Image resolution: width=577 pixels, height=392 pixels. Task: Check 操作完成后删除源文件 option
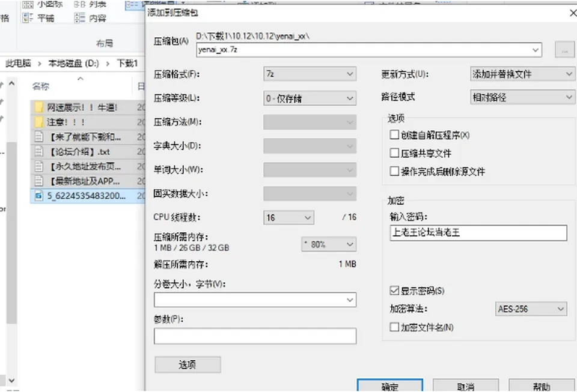pyautogui.click(x=394, y=171)
